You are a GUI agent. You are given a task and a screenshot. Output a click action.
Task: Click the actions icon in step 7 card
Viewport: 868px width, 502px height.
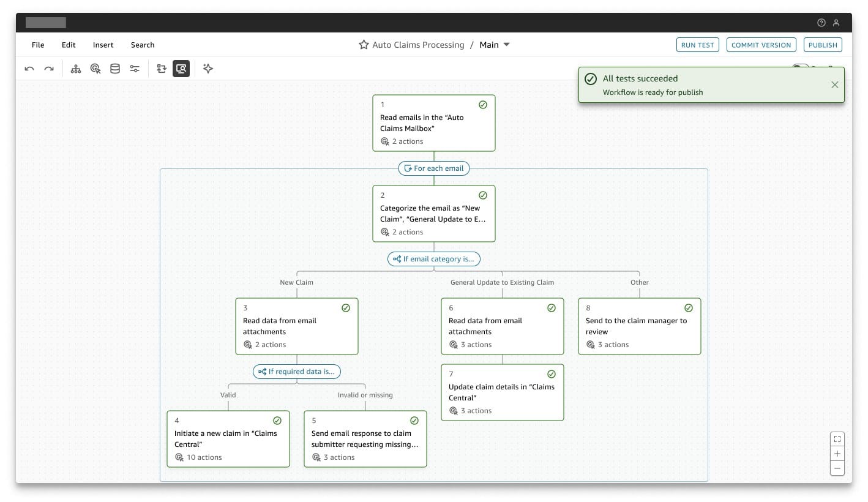pyautogui.click(x=454, y=411)
